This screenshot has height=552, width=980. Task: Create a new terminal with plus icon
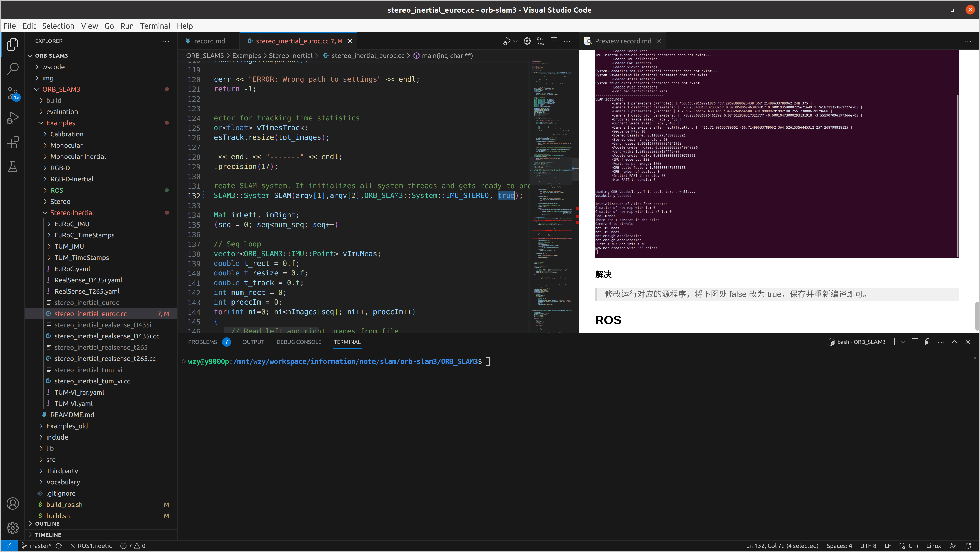[894, 342]
